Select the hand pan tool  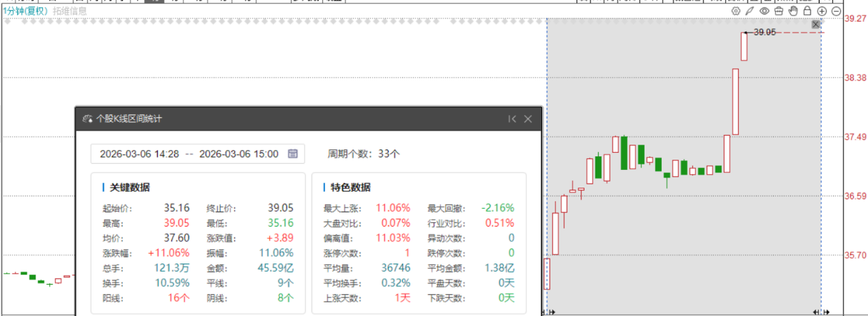(793, 11)
